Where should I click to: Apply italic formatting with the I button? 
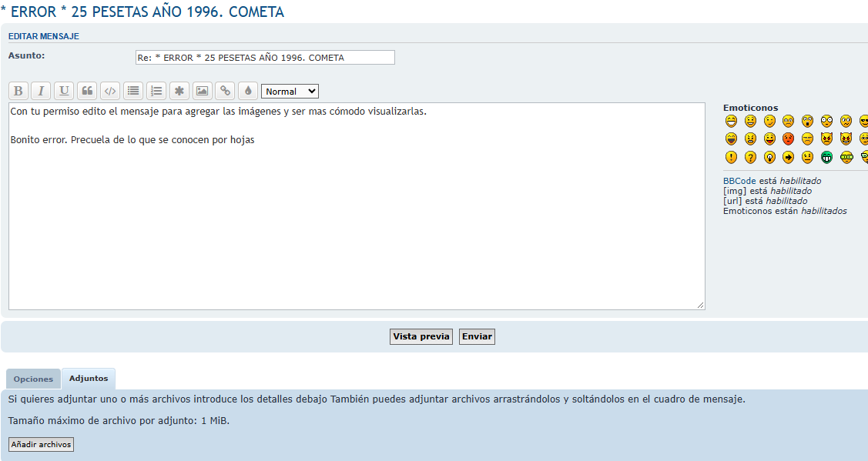coord(41,91)
